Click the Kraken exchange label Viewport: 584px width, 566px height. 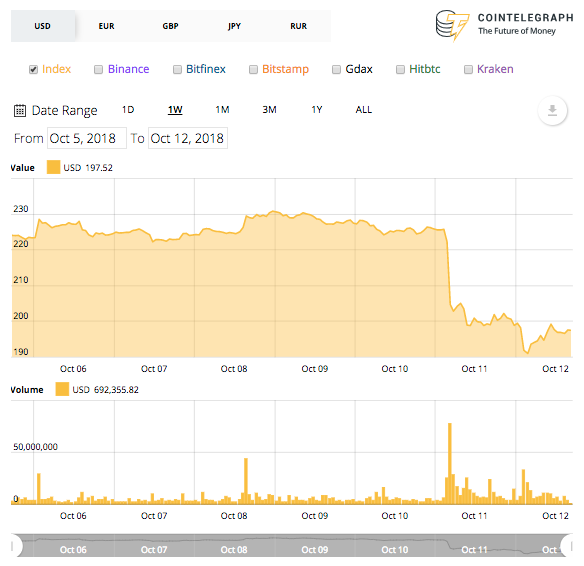pos(495,69)
